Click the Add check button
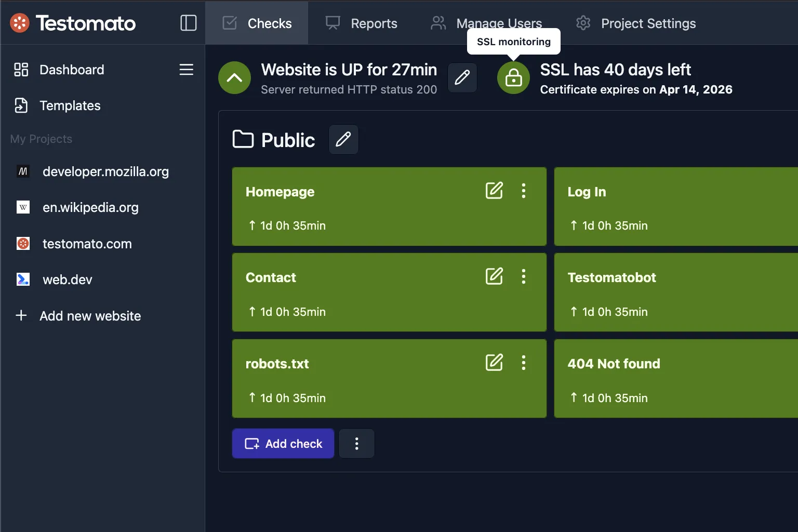This screenshot has height=532, width=798. 283,443
